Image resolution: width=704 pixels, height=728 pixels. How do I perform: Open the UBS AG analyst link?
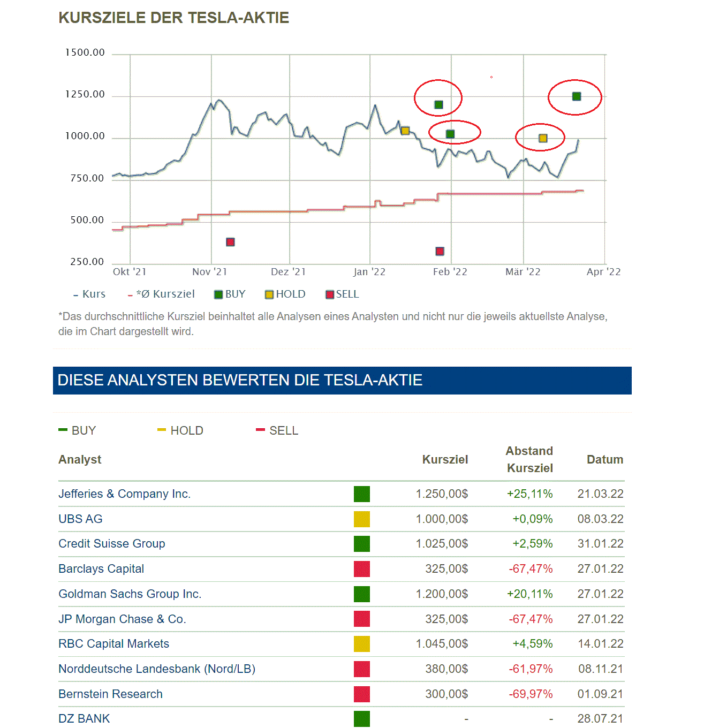pyautogui.click(x=80, y=519)
